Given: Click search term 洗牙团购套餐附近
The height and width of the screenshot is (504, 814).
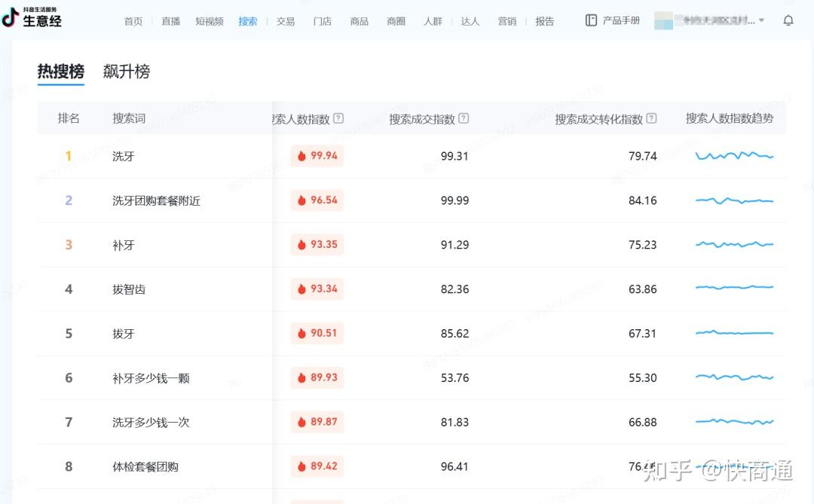Looking at the screenshot, I should (x=156, y=201).
